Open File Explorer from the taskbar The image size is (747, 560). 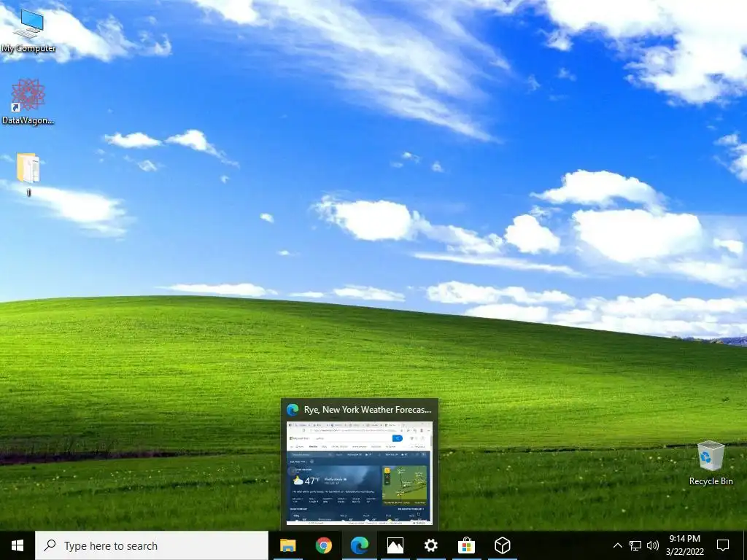pyautogui.click(x=287, y=545)
